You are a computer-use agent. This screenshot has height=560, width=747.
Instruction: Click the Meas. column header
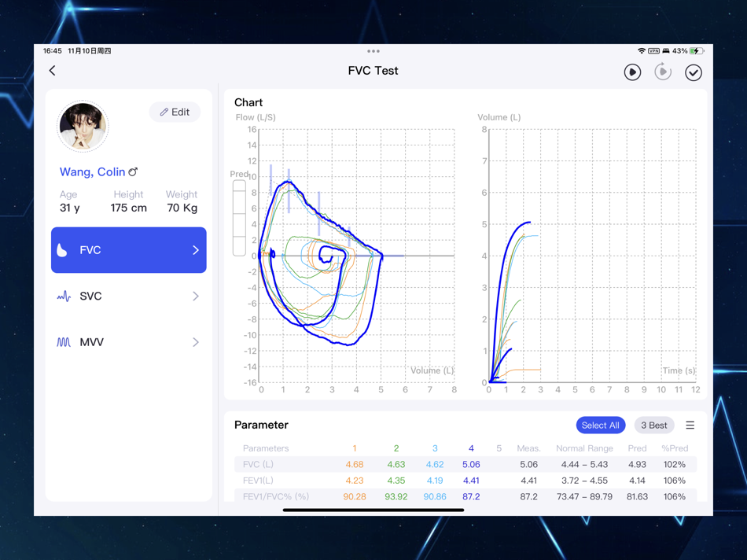[529, 448]
